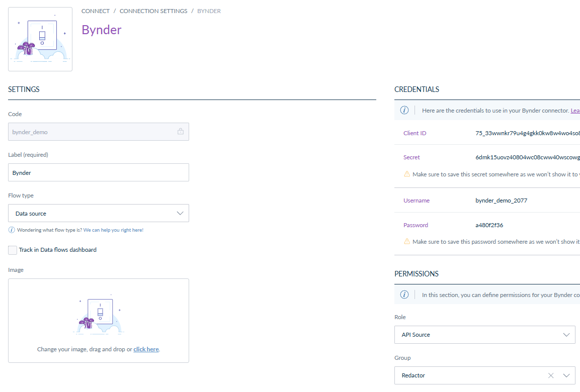
Task: Open CONNECTION SETTINGS from the breadcrumb
Action: coord(153,11)
